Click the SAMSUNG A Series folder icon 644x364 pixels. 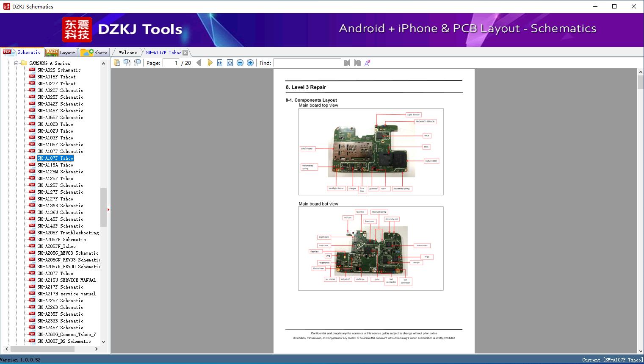24,63
